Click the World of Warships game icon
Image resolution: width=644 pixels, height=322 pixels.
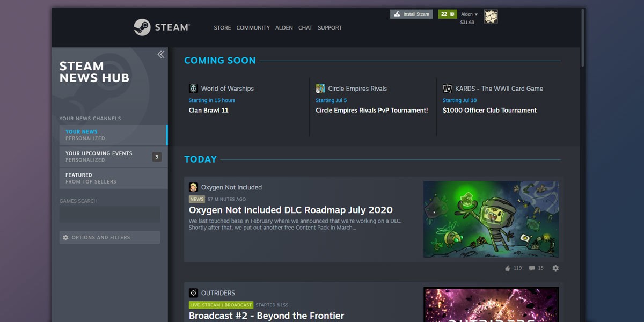coord(193,89)
